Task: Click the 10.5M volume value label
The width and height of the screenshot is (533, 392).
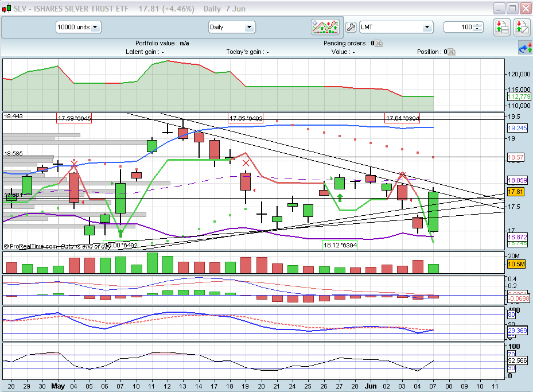Action: (x=516, y=264)
